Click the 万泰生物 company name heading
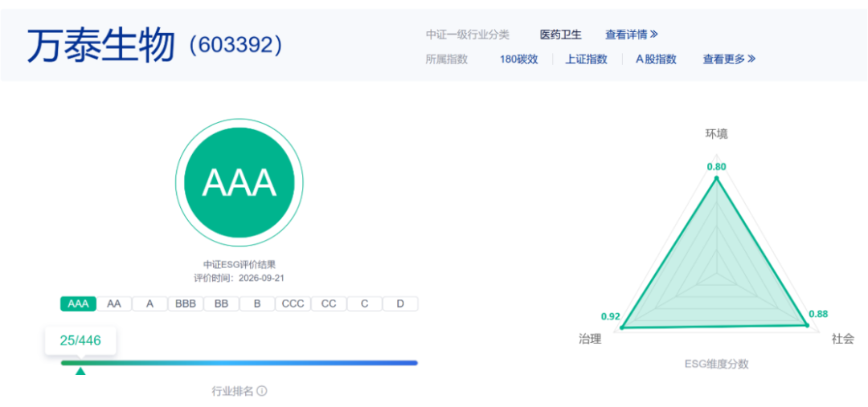Image resolution: width=868 pixels, height=407 pixels. (x=101, y=45)
